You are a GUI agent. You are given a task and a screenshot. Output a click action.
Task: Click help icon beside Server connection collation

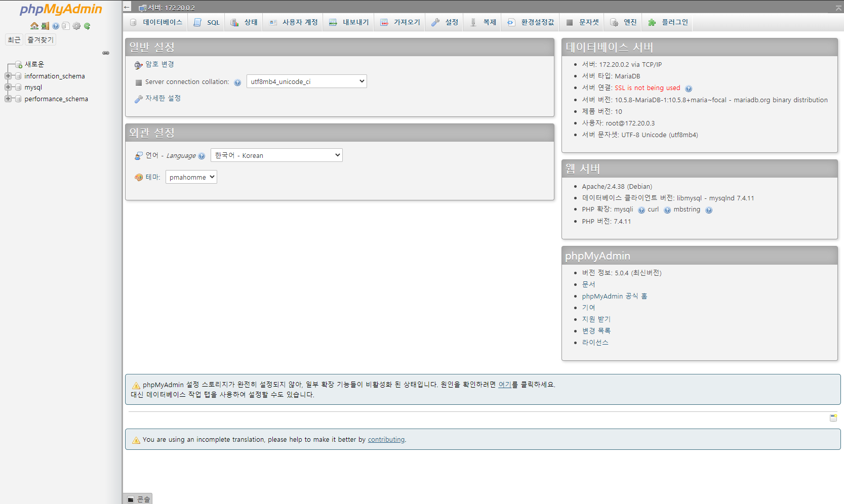click(x=237, y=82)
